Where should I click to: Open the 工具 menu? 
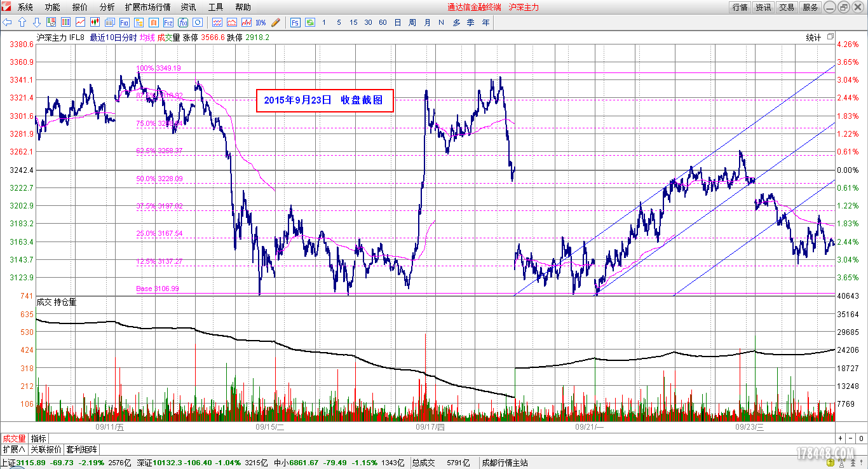point(215,7)
